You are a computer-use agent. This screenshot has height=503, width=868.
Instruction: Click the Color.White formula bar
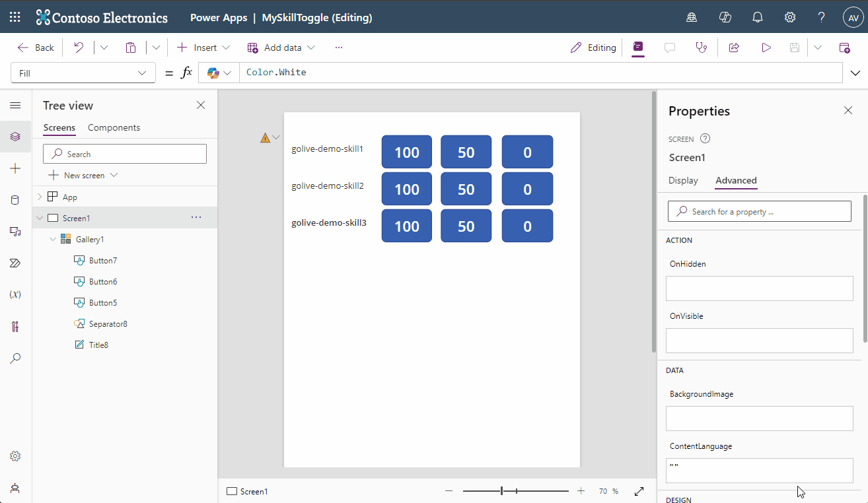point(541,73)
